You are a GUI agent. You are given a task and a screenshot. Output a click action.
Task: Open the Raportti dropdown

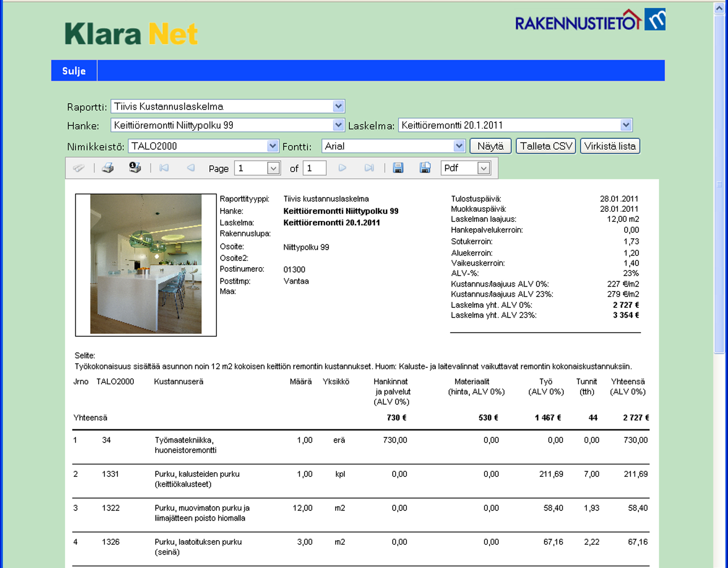tap(228, 106)
